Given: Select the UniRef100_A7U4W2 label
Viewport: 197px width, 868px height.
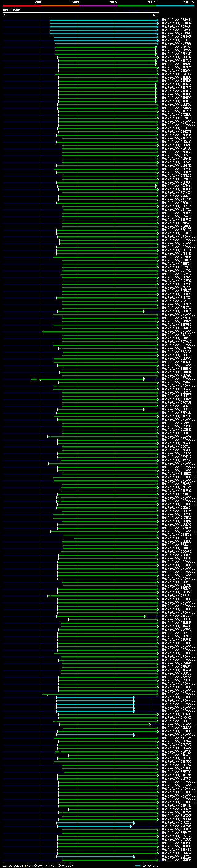Looking at the screenshot, I should [177, 54].
